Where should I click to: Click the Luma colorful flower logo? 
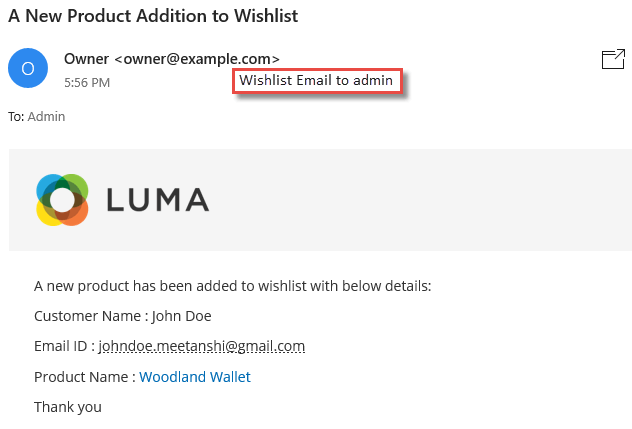[62, 200]
